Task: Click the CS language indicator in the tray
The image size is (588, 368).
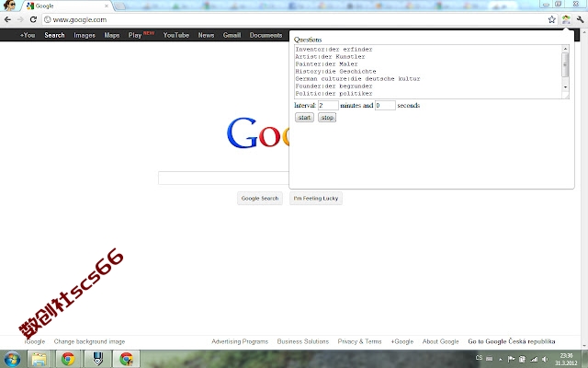Action: [479, 358]
